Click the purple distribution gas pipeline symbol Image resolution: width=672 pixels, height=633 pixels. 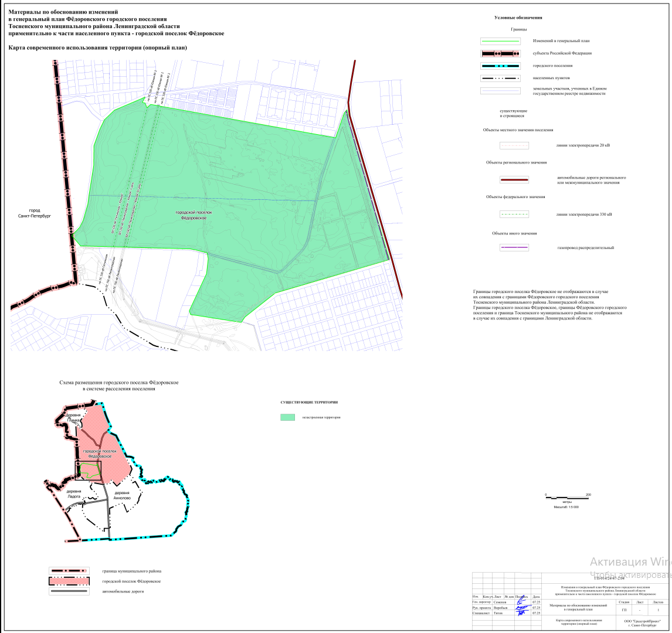click(514, 248)
